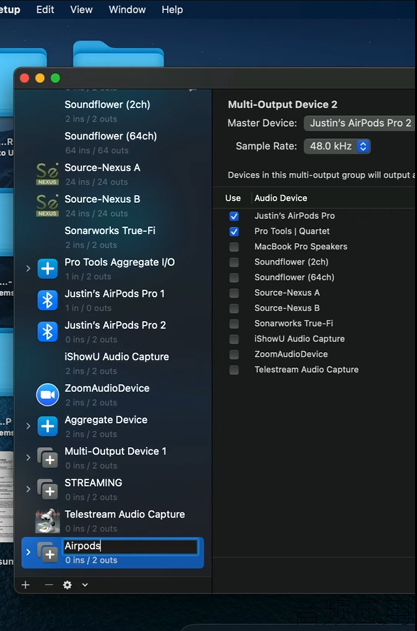Uncheck Pro Tools | Quartet device
Image resolution: width=417 pixels, height=631 pixels.
(234, 231)
